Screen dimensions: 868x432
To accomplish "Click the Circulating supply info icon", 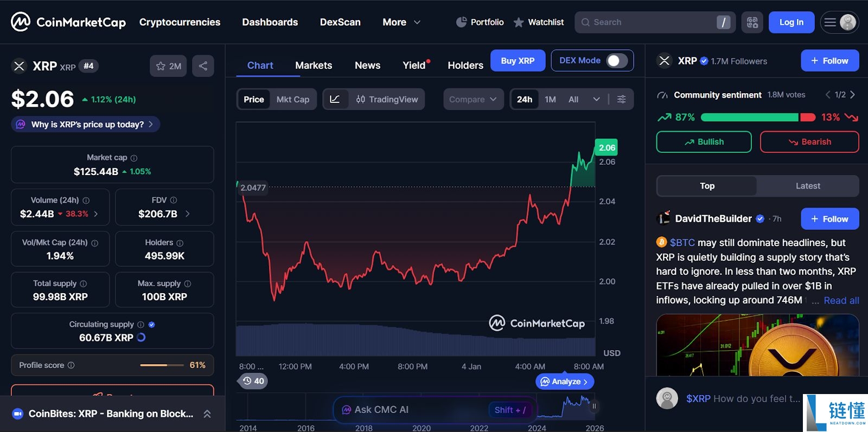I will coord(141,325).
